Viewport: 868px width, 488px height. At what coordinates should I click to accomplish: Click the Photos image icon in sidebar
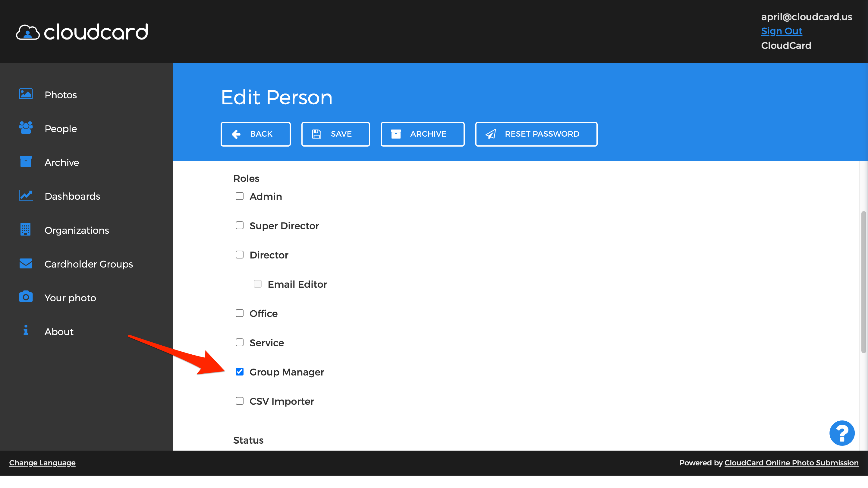26,94
